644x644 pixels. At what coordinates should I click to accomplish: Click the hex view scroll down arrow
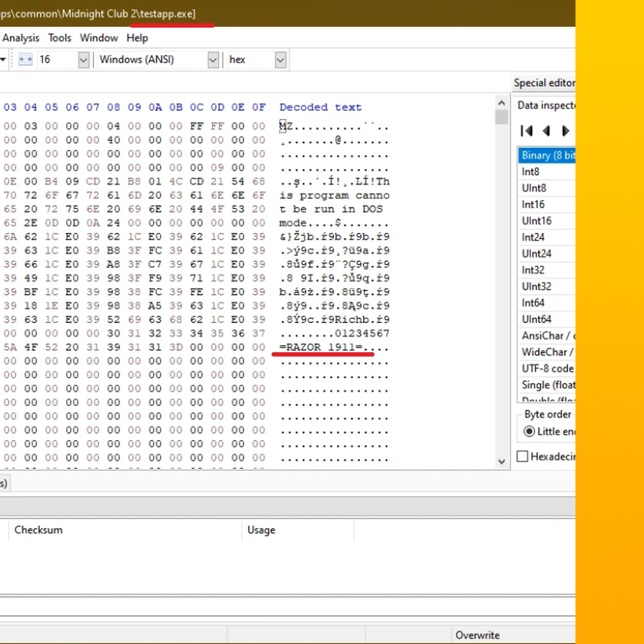(502, 461)
